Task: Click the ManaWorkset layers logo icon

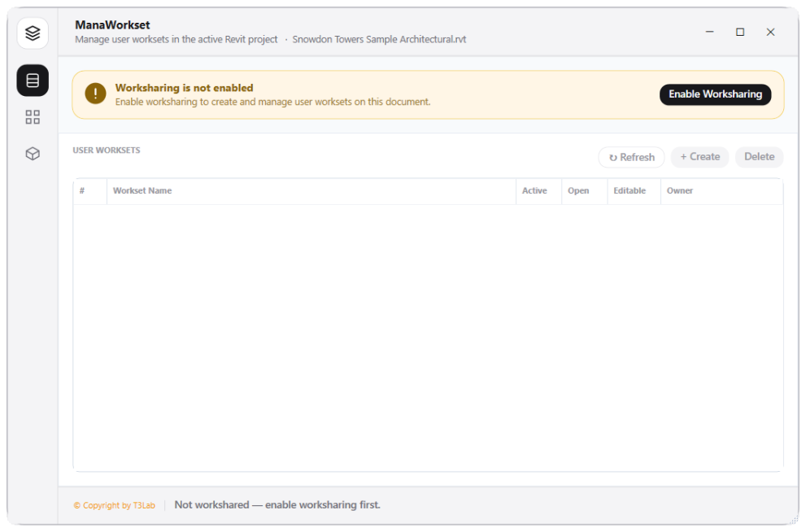Action: click(x=33, y=33)
